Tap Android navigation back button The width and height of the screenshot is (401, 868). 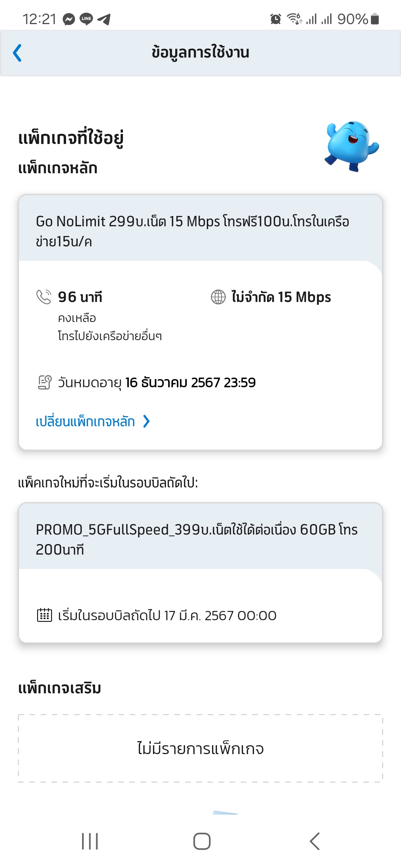tap(314, 841)
